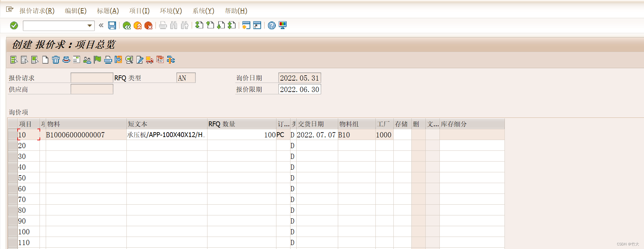Go to previous page icon
The width and height of the screenshot is (644, 249).
210,25
